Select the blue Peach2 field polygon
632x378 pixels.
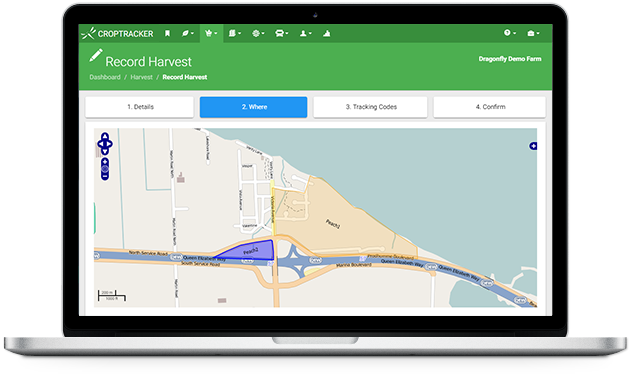[255, 251]
